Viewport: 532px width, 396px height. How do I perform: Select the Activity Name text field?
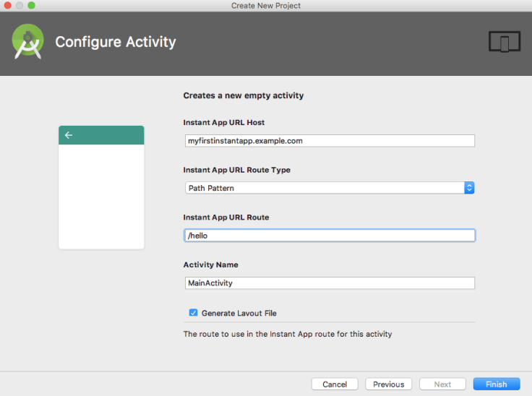[x=330, y=283]
